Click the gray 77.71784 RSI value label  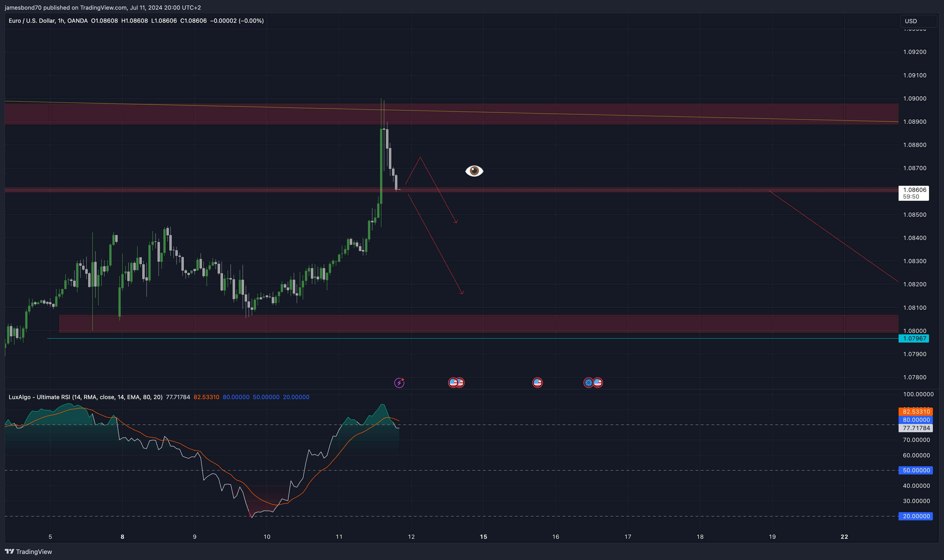point(916,428)
